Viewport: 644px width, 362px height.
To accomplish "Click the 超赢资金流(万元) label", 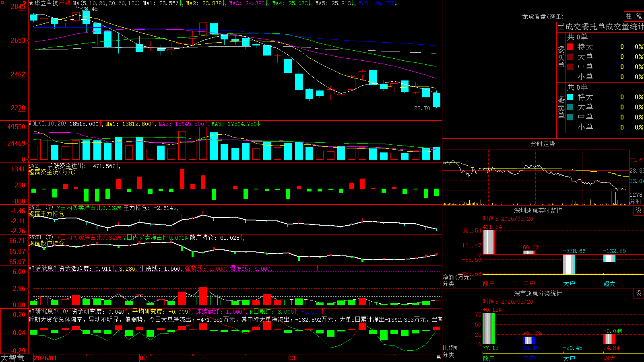I will (52, 172).
